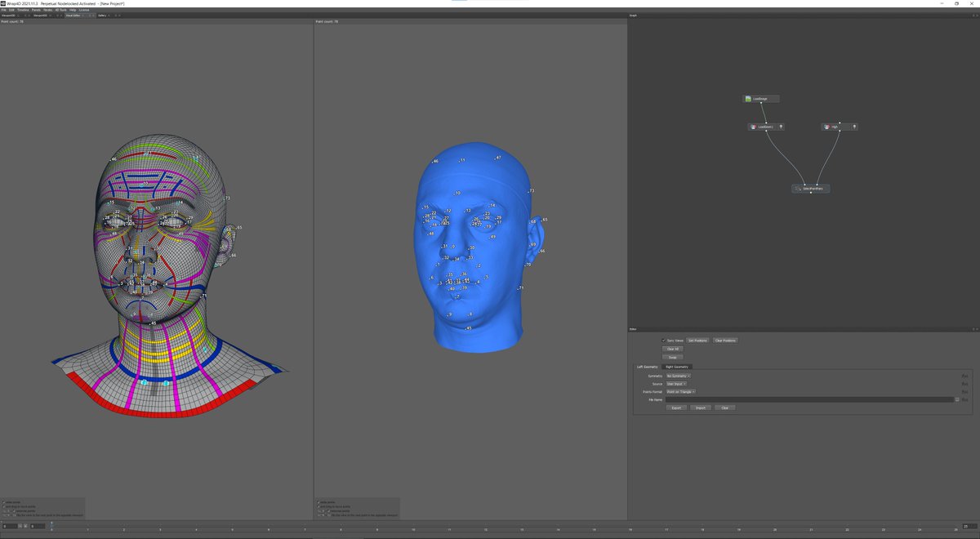Open the Panels menu
This screenshot has height=539, width=980.
[36, 10]
